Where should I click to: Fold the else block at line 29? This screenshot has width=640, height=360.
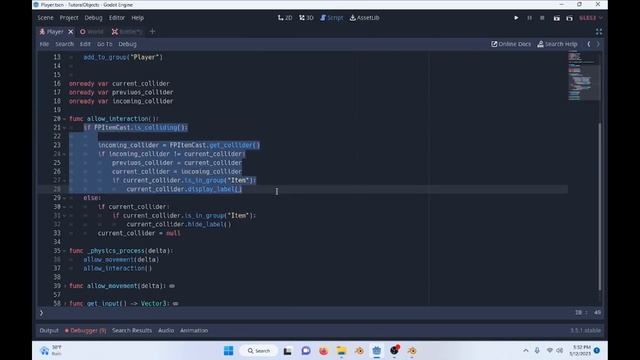(64, 198)
